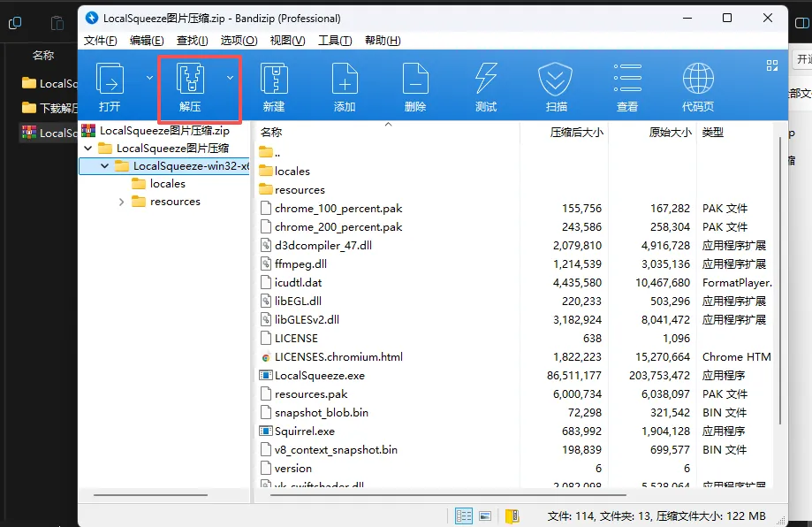
Task: Click the resources folder icon in file list
Action: click(266, 189)
